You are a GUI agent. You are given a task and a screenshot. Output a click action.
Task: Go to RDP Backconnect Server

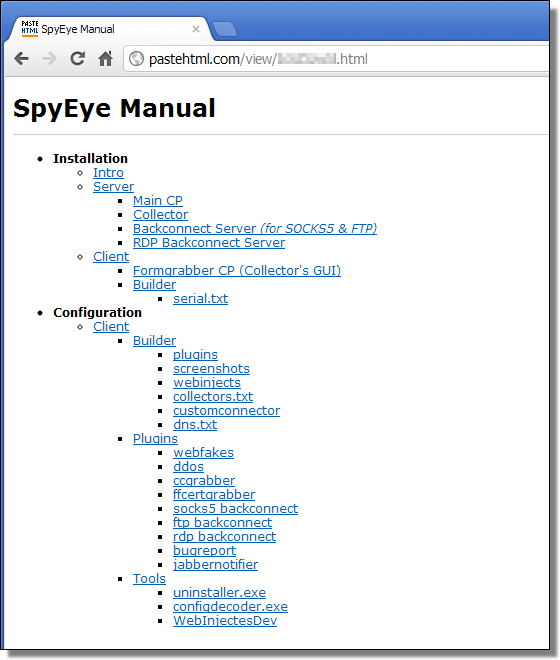coord(209,242)
